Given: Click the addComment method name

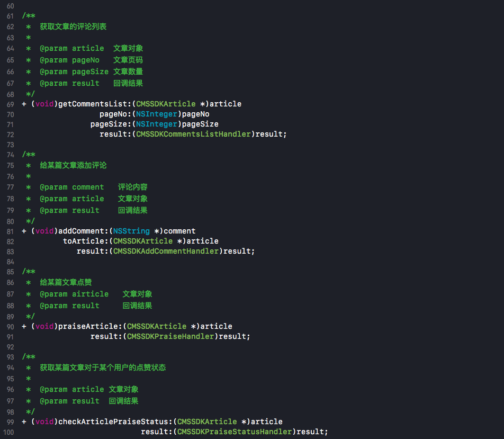Looking at the screenshot, I should (x=81, y=231).
